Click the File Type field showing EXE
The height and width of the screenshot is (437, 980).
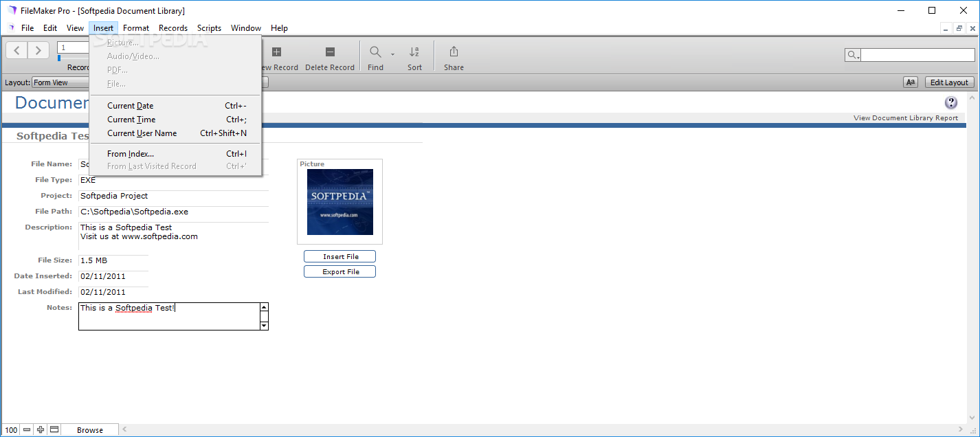pyautogui.click(x=173, y=180)
